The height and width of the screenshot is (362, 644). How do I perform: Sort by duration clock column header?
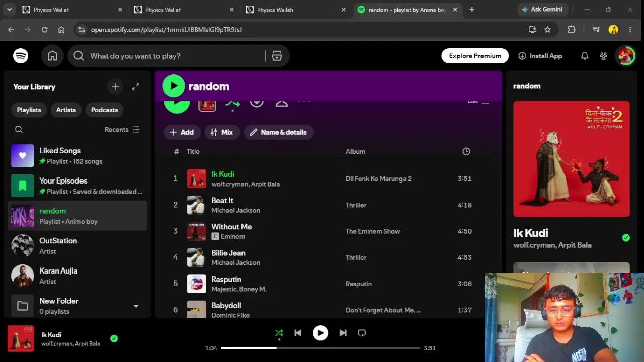click(466, 151)
